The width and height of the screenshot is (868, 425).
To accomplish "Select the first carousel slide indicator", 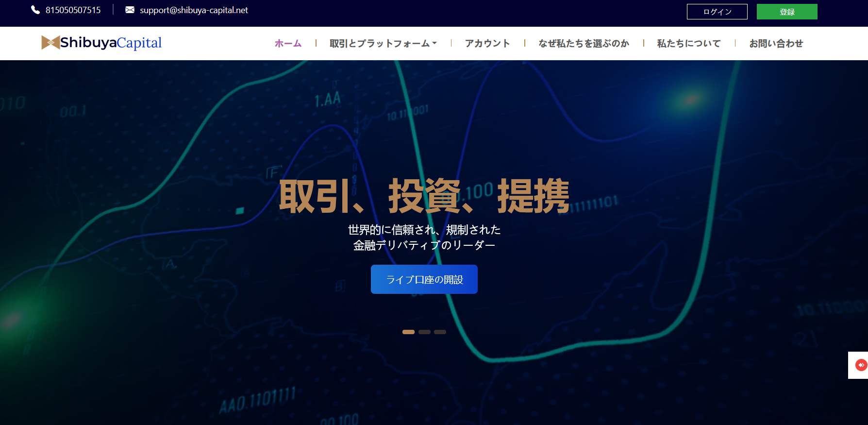I will coord(408,332).
